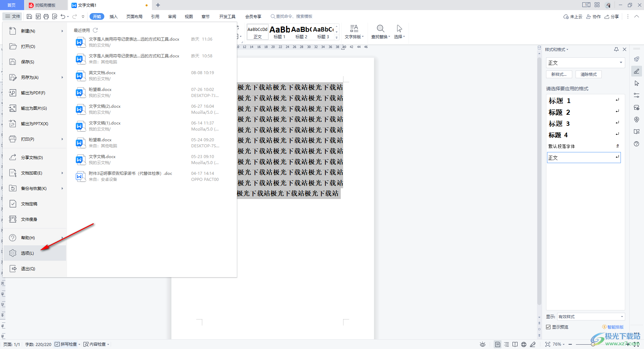Click the 文件 menu button
This screenshot has height=349, width=644.
[13, 16]
